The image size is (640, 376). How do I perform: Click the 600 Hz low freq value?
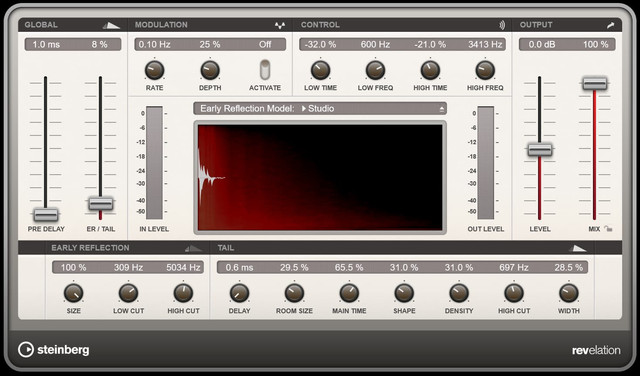point(376,44)
